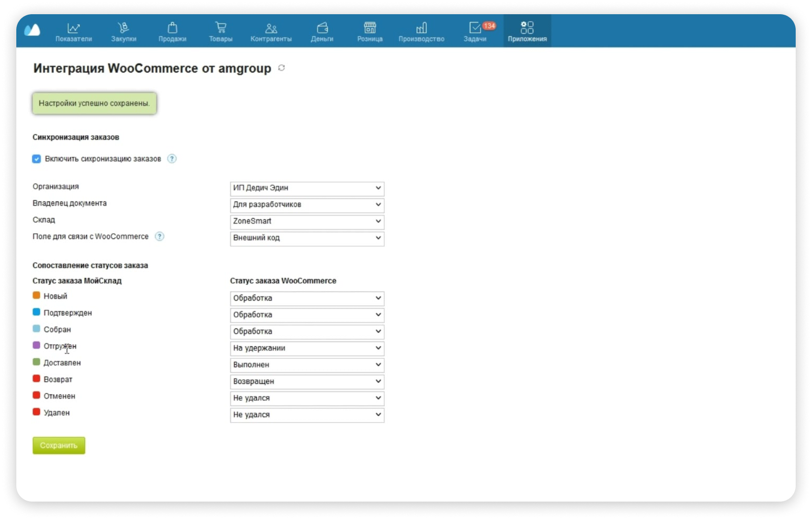This screenshot has width=812, height=520.
Task: Open the Приложения section
Action: 527,31
